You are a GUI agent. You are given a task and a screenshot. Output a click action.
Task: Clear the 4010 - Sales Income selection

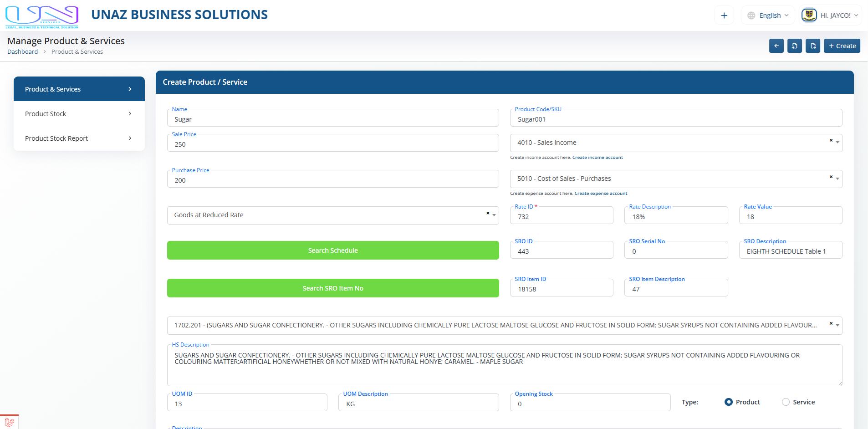point(831,141)
